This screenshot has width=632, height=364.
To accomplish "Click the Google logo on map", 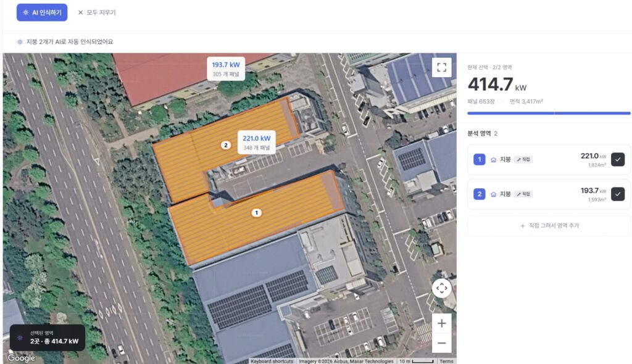I will (22, 358).
